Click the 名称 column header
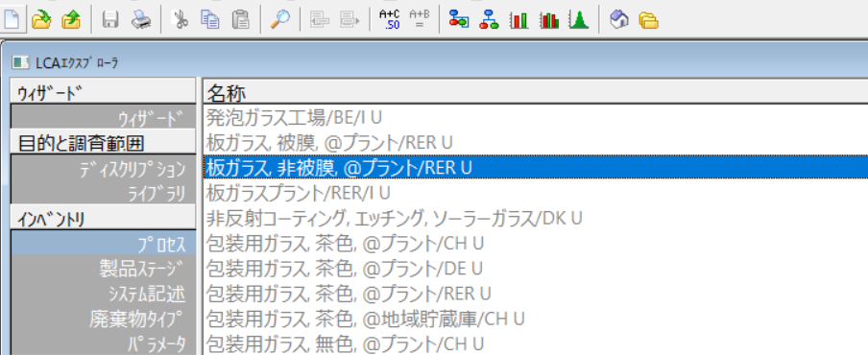 point(536,91)
